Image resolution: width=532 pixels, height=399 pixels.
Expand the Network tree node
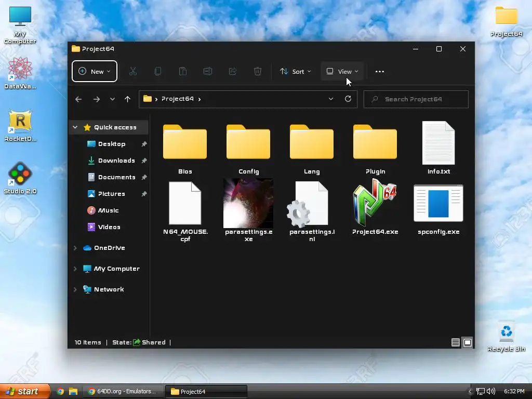[75, 289]
